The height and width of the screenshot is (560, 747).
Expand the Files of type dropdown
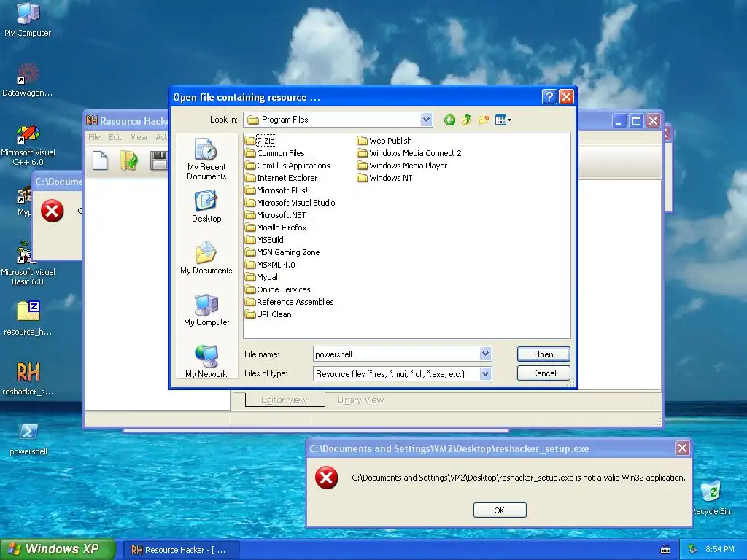tap(485, 374)
